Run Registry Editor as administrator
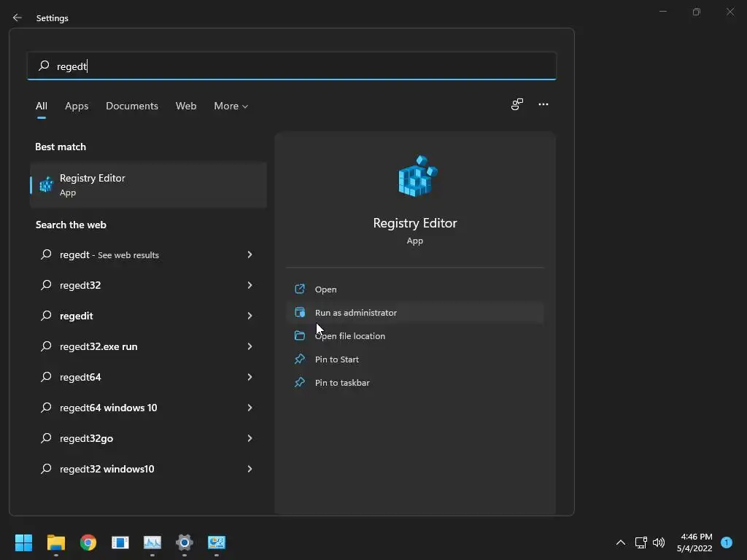 (x=415, y=312)
